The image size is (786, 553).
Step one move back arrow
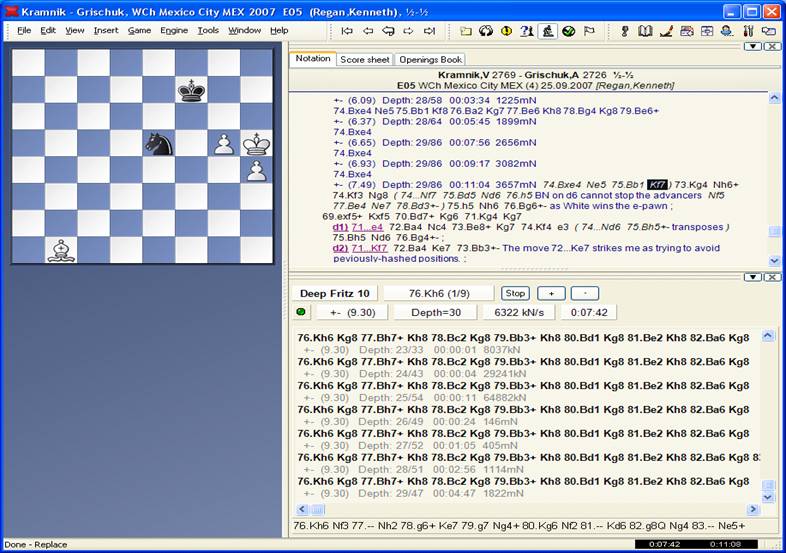pos(366,31)
